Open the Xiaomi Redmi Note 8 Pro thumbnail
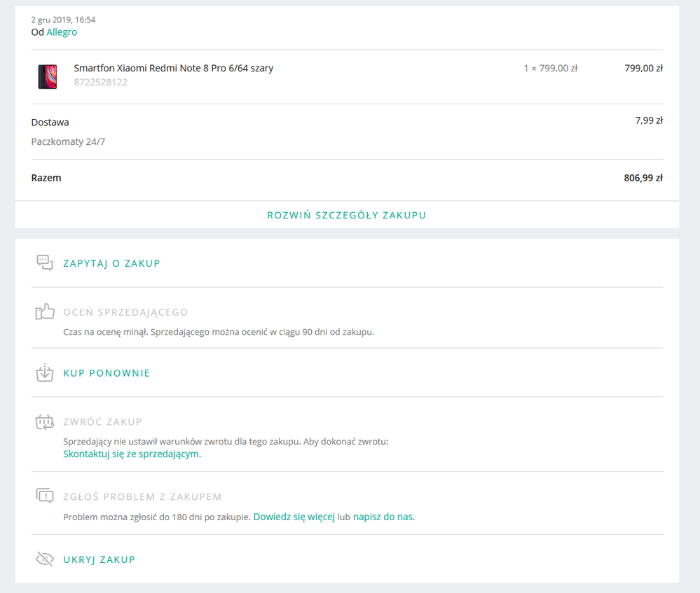The image size is (700, 593). tap(48, 77)
